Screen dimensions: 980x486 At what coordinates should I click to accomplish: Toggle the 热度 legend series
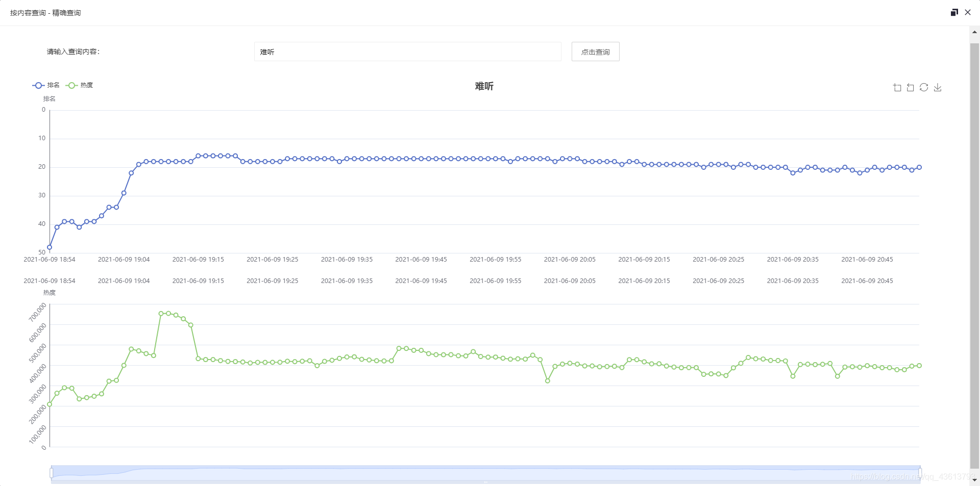pos(80,85)
